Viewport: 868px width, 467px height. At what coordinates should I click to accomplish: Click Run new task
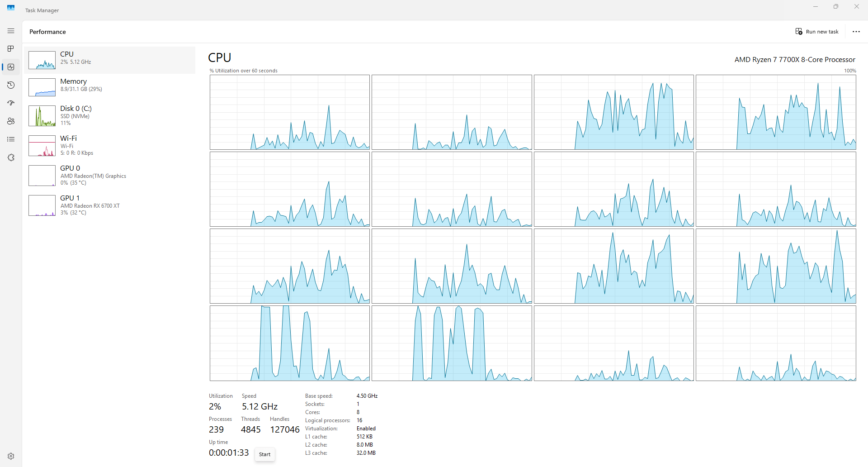coord(817,32)
